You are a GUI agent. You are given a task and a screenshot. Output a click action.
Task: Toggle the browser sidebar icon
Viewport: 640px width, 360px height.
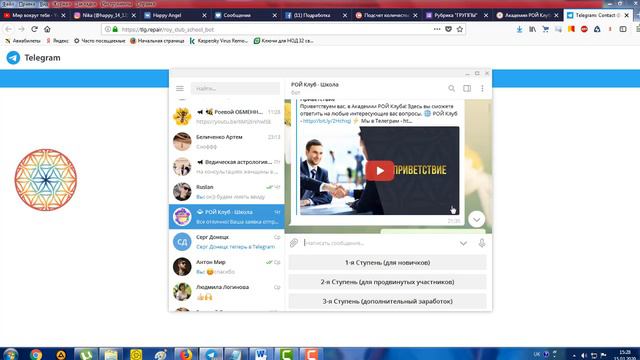(623, 29)
